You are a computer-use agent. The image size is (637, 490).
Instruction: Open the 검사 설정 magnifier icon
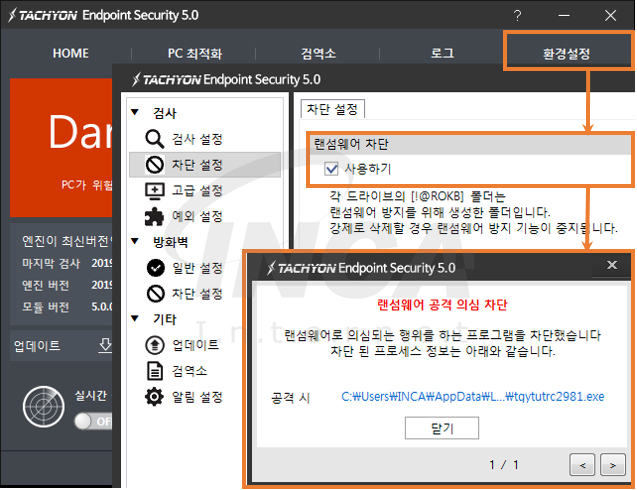click(154, 139)
